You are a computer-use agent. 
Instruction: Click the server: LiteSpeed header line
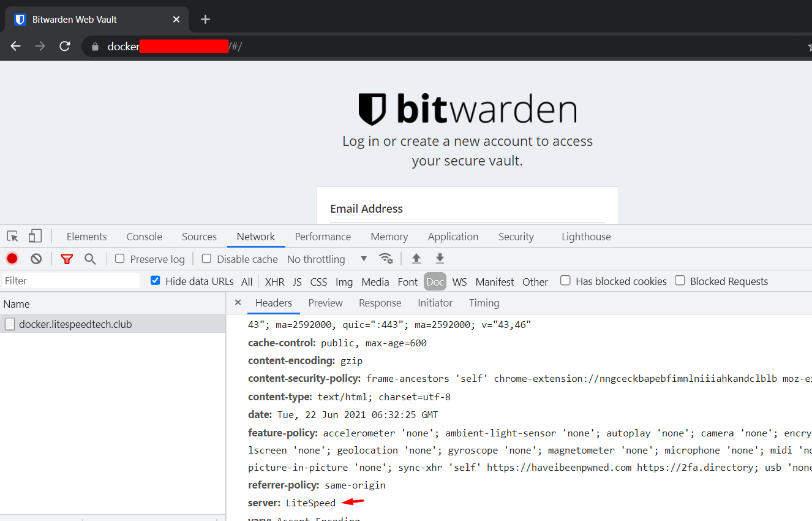click(x=292, y=503)
